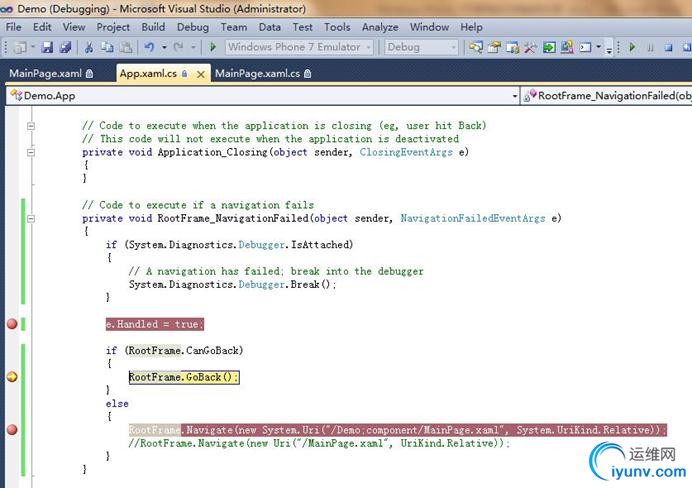Click the Copy icon in toolbar
The height and width of the screenshot is (488, 692).
pyautogui.click(x=106, y=47)
